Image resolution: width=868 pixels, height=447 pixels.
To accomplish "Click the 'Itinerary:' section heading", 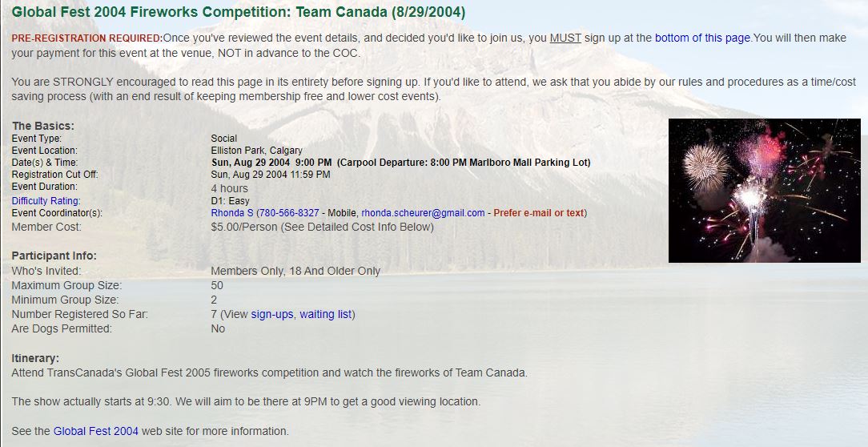I will [35, 358].
